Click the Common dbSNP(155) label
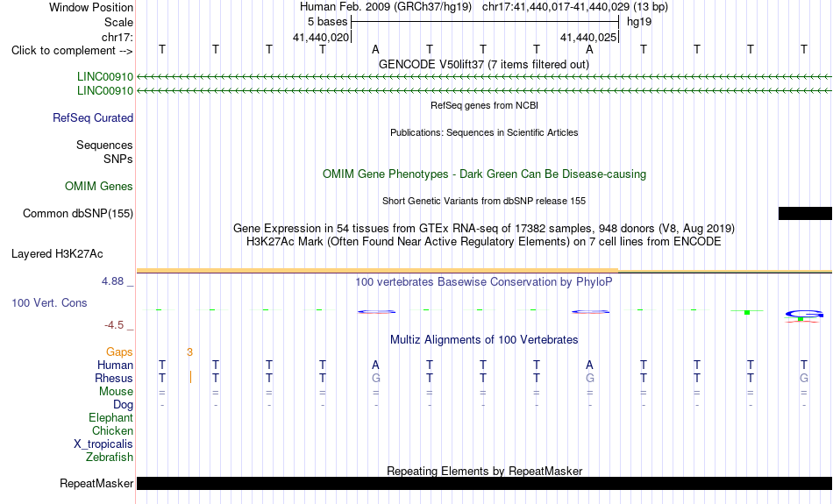 pos(78,214)
